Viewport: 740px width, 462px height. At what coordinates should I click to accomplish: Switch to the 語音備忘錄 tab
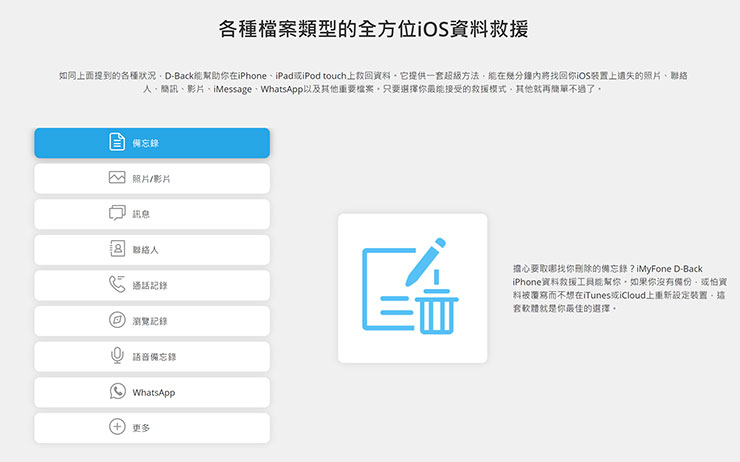[x=154, y=357]
